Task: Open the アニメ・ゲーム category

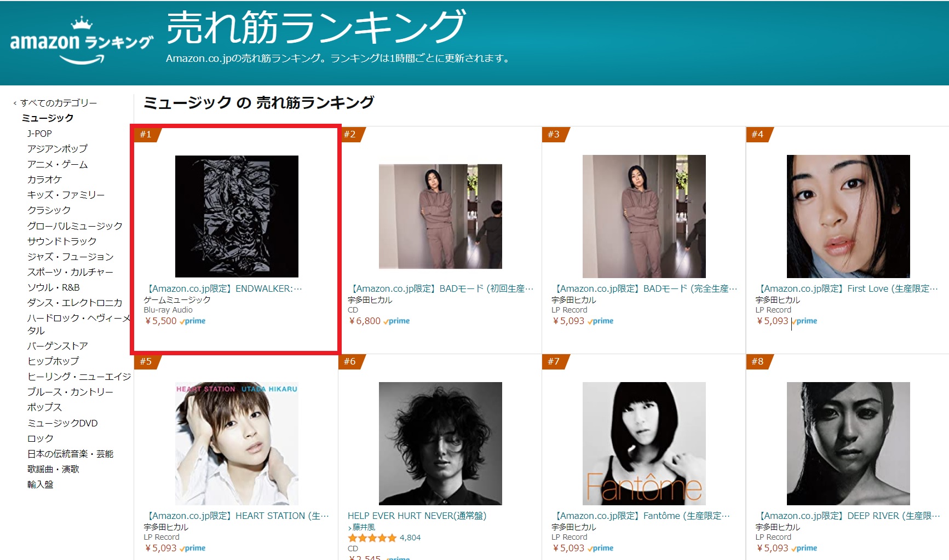Action: [57, 164]
